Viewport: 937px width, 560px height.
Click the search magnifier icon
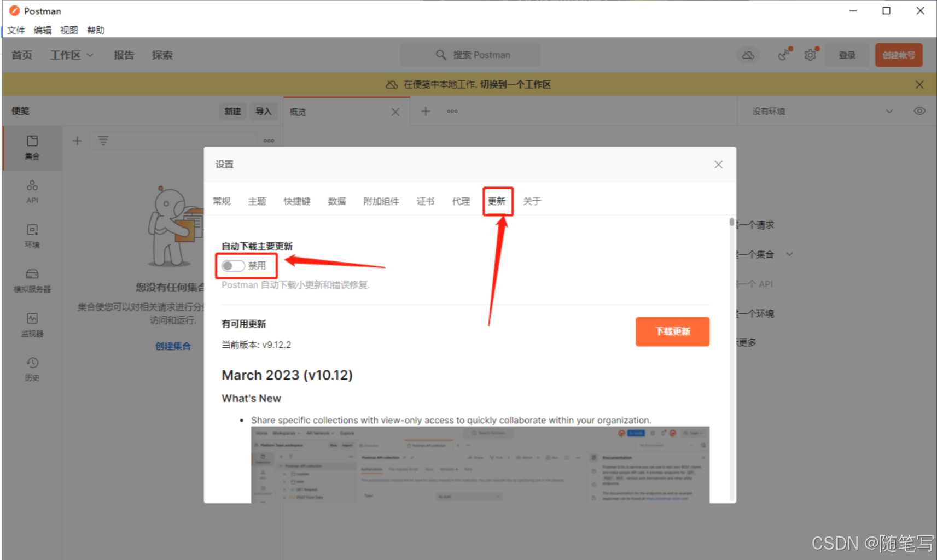pos(441,55)
